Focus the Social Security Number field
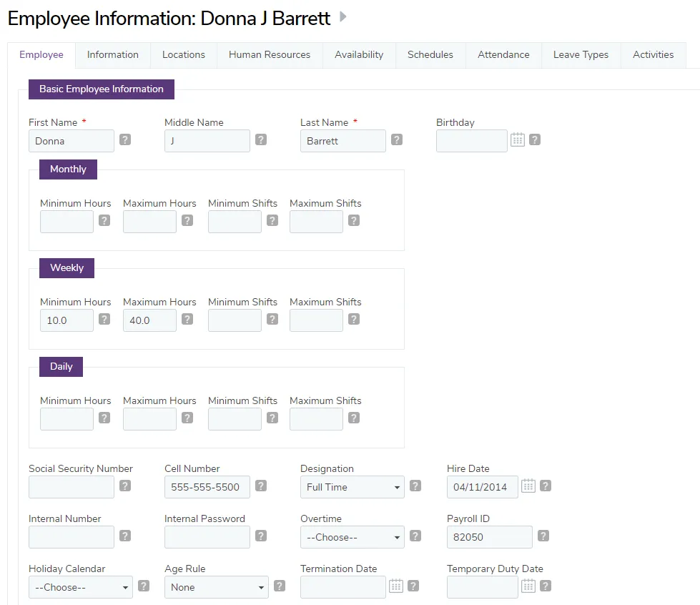The height and width of the screenshot is (605, 700). 72,487
